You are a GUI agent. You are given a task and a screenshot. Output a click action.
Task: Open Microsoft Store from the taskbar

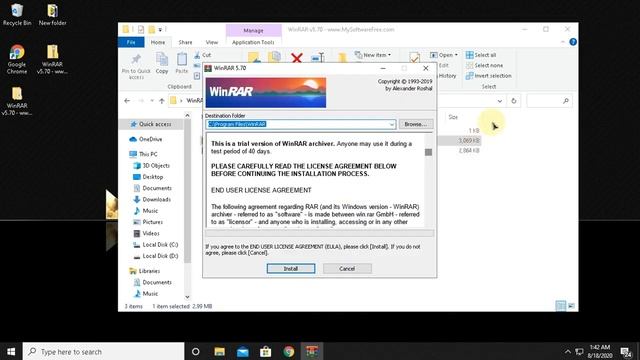[x=266, y=351]
